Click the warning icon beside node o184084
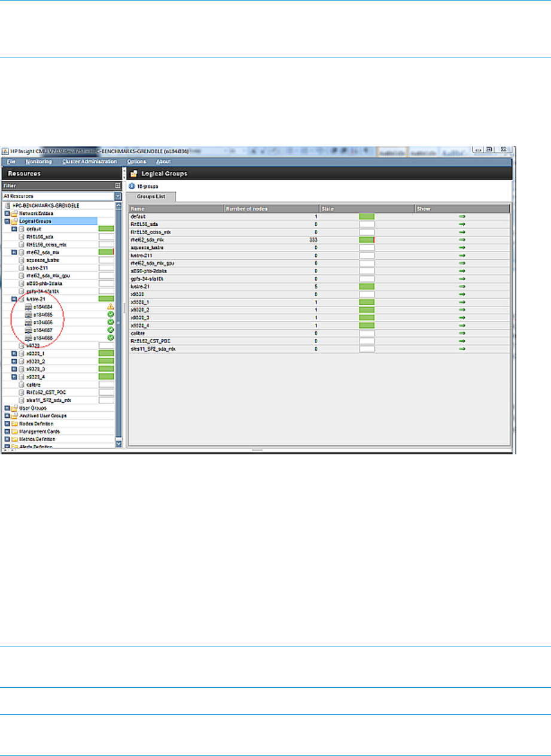The height and width of the screenshot is (756, 551). pyautogui.click(x=111, y=306)
